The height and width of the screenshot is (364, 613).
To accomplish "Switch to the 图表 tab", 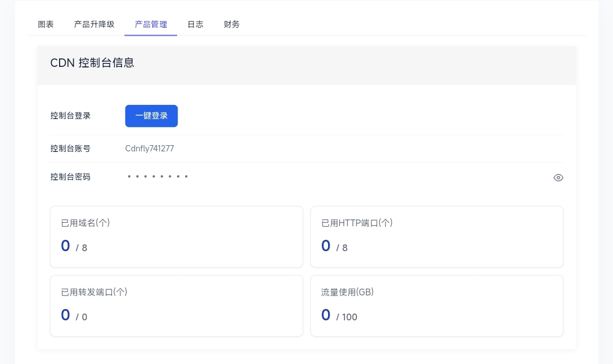I will [x=45, y=24].
